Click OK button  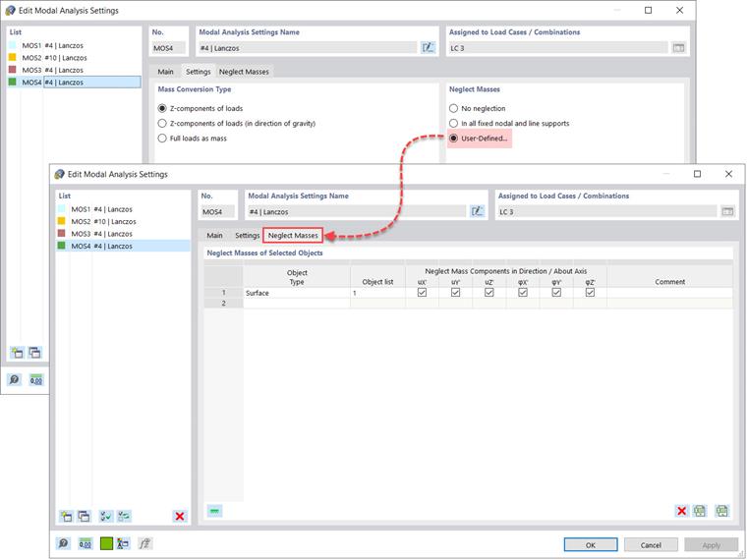(x=591, y=545)
